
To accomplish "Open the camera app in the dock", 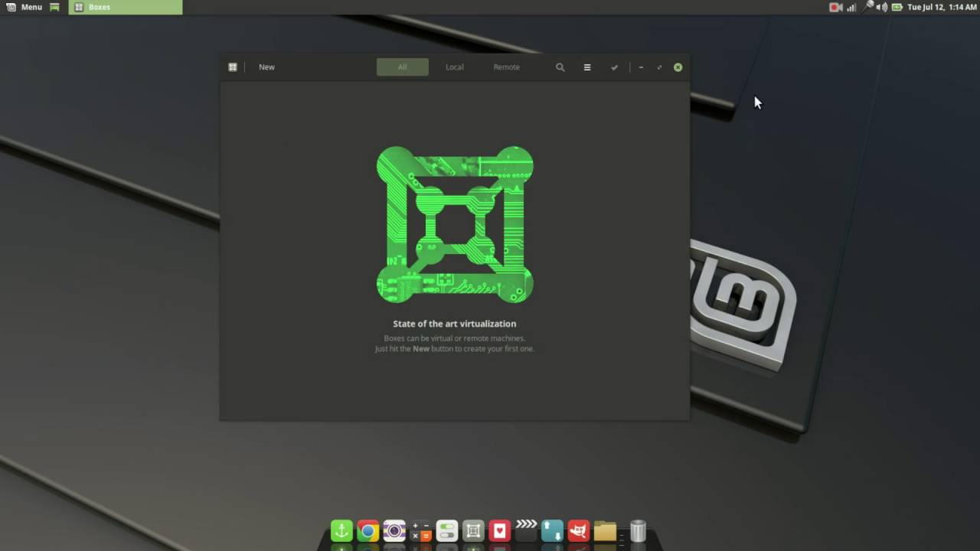I will 394,530.
